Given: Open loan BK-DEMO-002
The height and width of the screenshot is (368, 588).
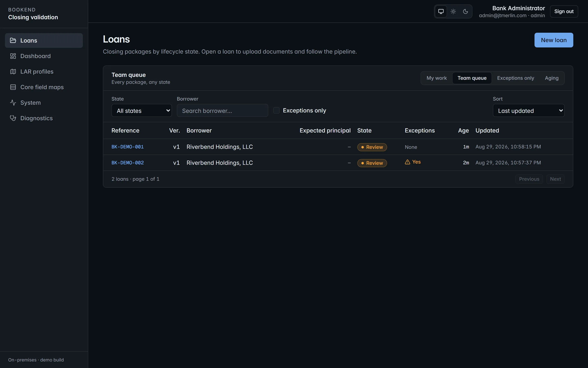Looking at the screenshot, I should tap(128, 163).
